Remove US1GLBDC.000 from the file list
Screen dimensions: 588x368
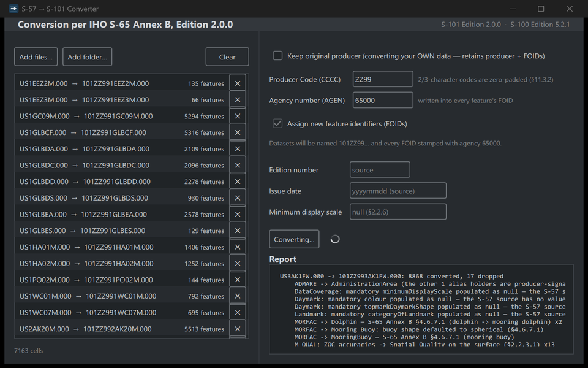point(238,165)
